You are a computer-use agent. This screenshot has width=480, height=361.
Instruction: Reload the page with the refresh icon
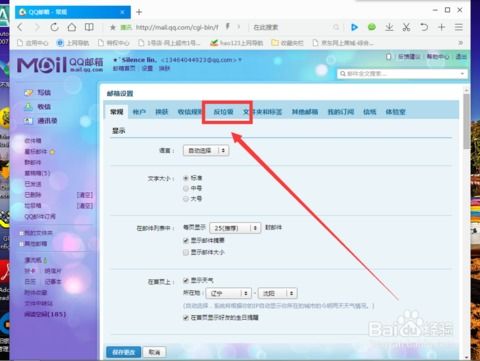[x=54, y=27]
